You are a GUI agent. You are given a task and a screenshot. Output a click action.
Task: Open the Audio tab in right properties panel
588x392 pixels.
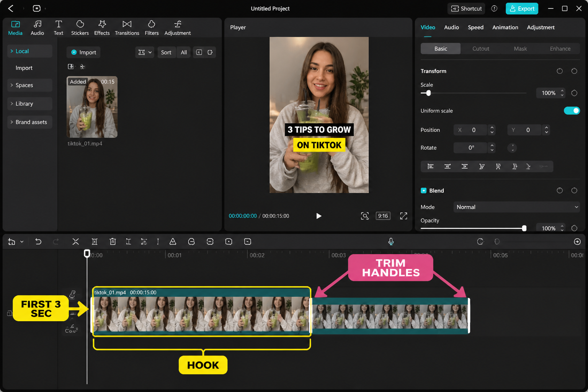451,28
